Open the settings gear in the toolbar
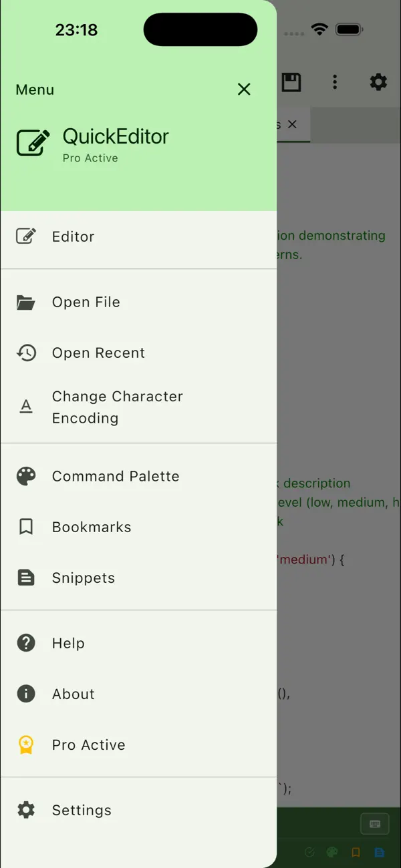401x868 pixels. pos(378,81)
